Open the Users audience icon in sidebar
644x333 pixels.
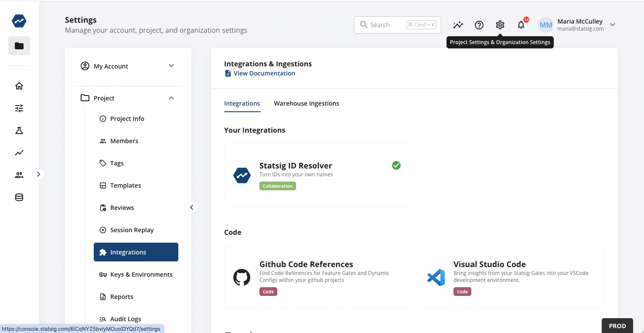pyautogui.click(x=19, y=175)
